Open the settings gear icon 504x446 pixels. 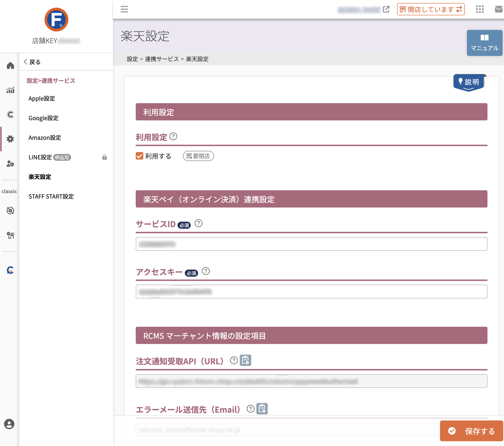point(10,139)
